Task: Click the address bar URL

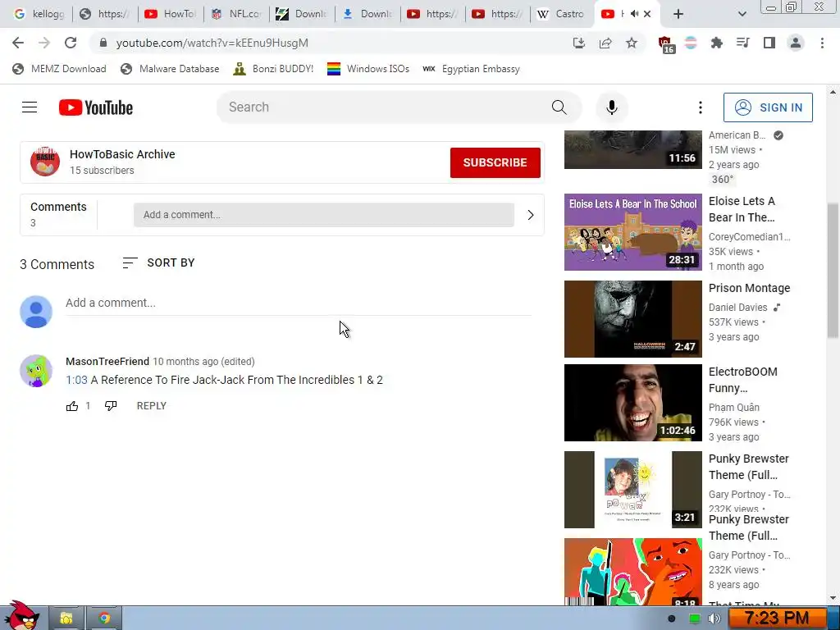Action: point(212,43)
